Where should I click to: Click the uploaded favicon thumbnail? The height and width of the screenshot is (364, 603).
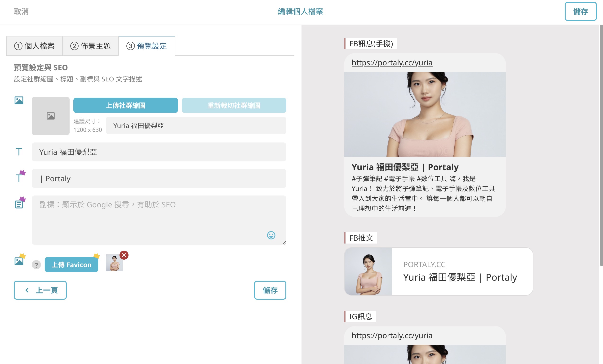pos(114,263)
